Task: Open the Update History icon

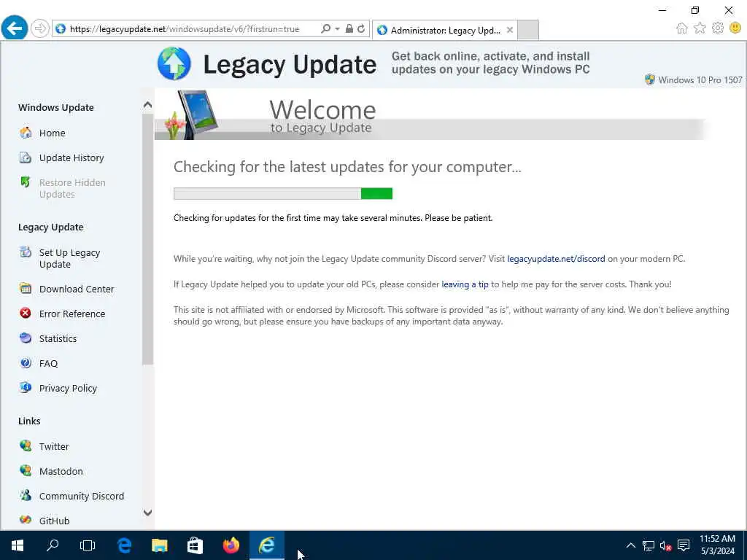Action: tap(26, 157)
